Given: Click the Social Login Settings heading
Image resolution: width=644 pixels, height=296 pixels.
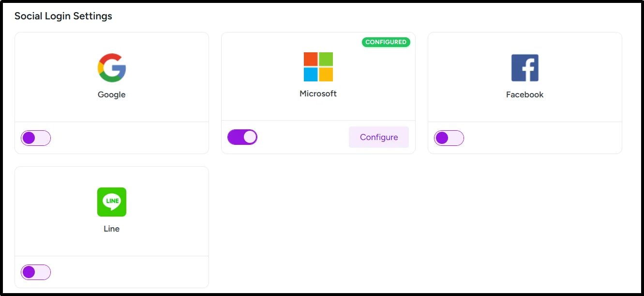Looking at the screenshot, I should point(63,16).
